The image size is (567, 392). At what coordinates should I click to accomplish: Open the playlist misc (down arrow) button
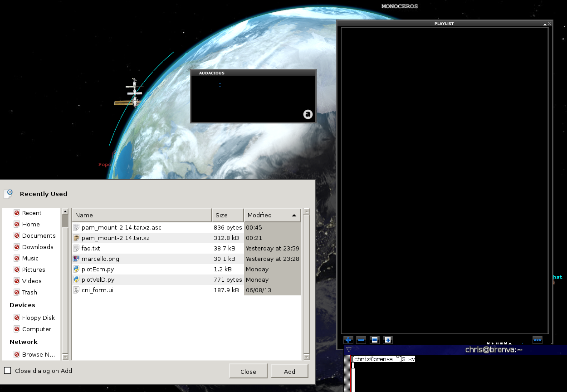(388, 340)
